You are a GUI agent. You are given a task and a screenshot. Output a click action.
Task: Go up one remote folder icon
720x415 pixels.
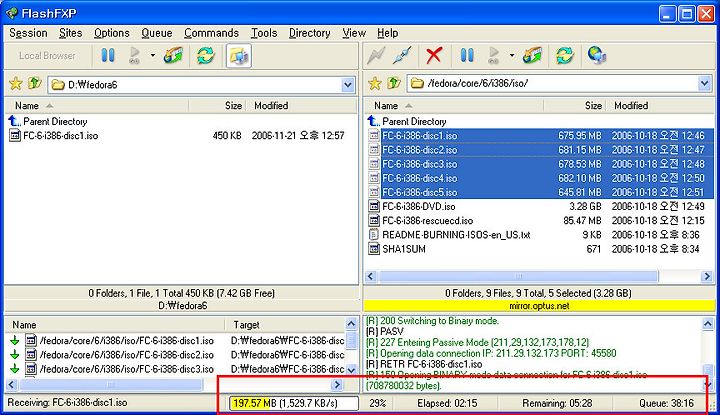(394, 83)
